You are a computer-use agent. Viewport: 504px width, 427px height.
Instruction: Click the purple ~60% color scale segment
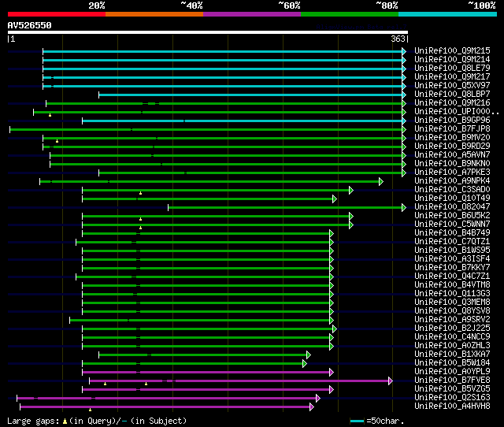click(252, 14)
